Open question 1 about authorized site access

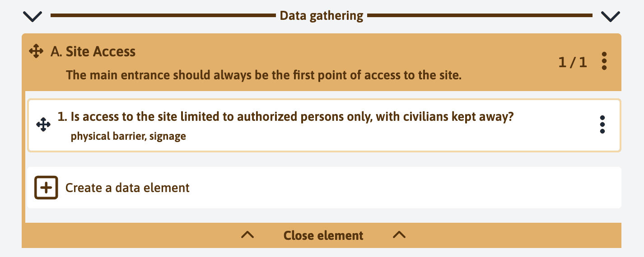[286, 117]
